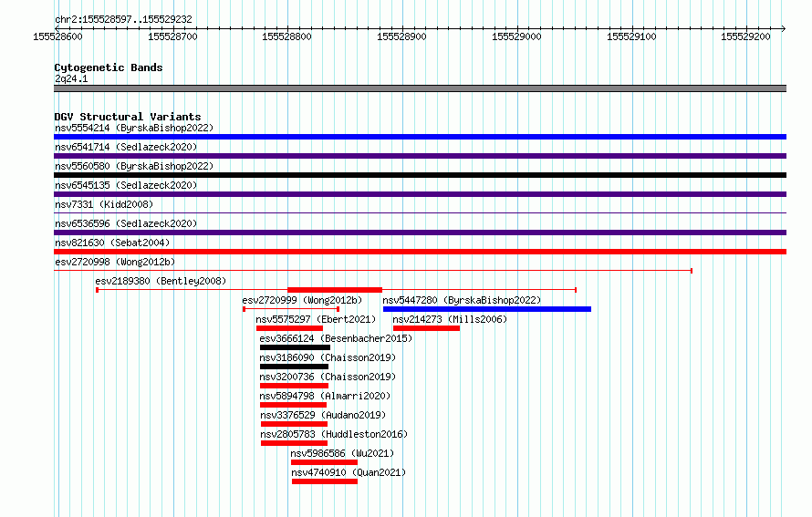Select the nsv6545135 (Sedlazeck2020) label

(126, 185)
